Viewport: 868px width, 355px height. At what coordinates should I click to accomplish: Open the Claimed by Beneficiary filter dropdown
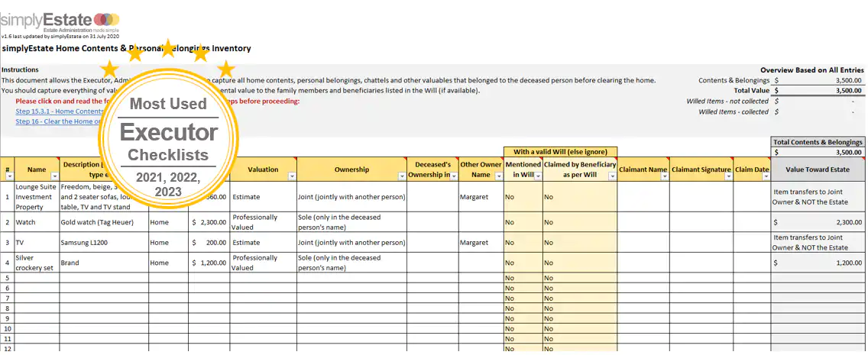(x=612, y=176)
